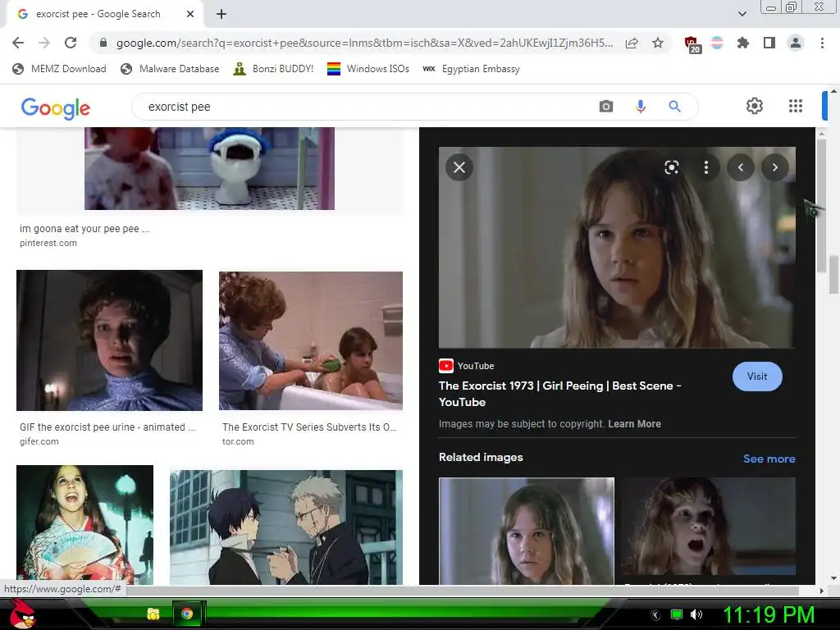Search inside image with Lens icon
The width and height of the screenshot is (840, 630).
click(x=671, y=167)
